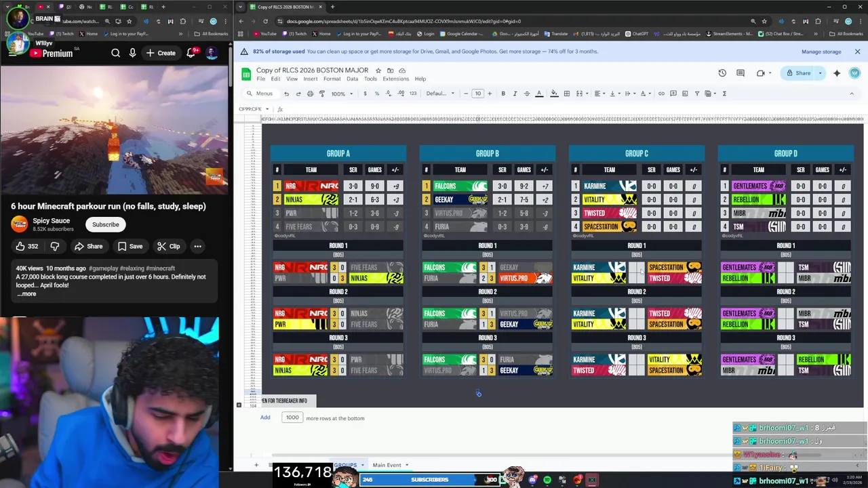Viewport: 868px width, 488px height.
Task: Open the cell borders tool
Action: [567, 94]
